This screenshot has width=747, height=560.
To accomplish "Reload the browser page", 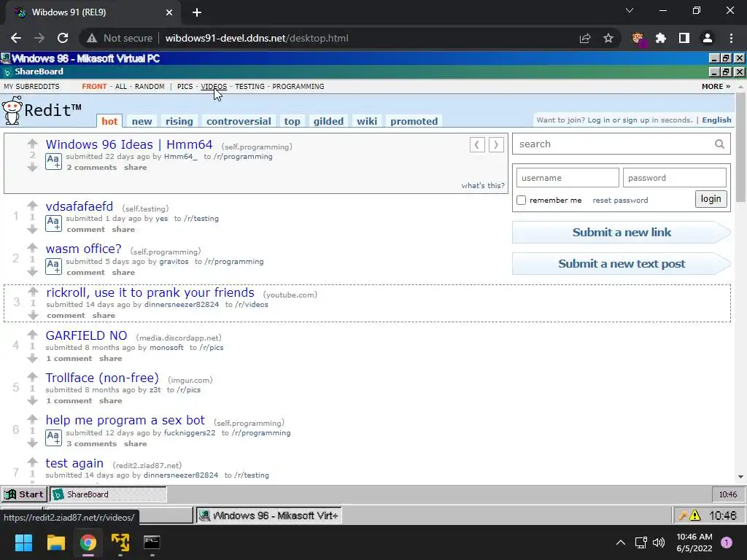I will 63,38.
